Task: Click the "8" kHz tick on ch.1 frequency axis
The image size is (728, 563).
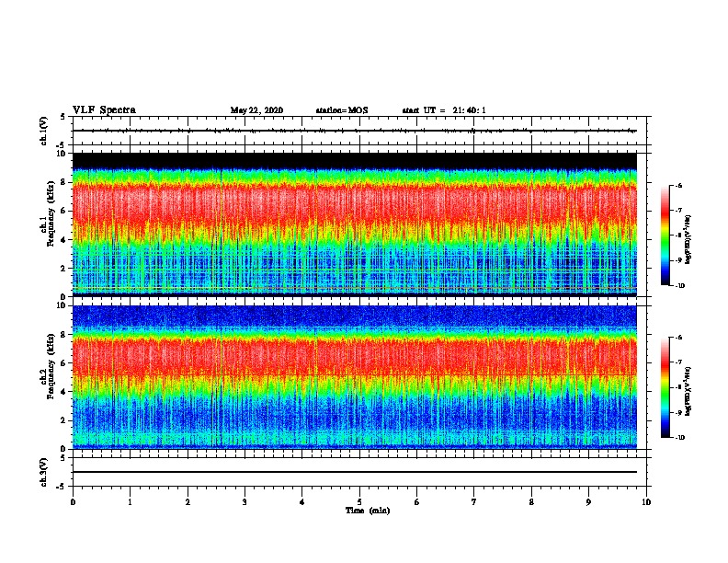Action: click(x=63, y=182)
